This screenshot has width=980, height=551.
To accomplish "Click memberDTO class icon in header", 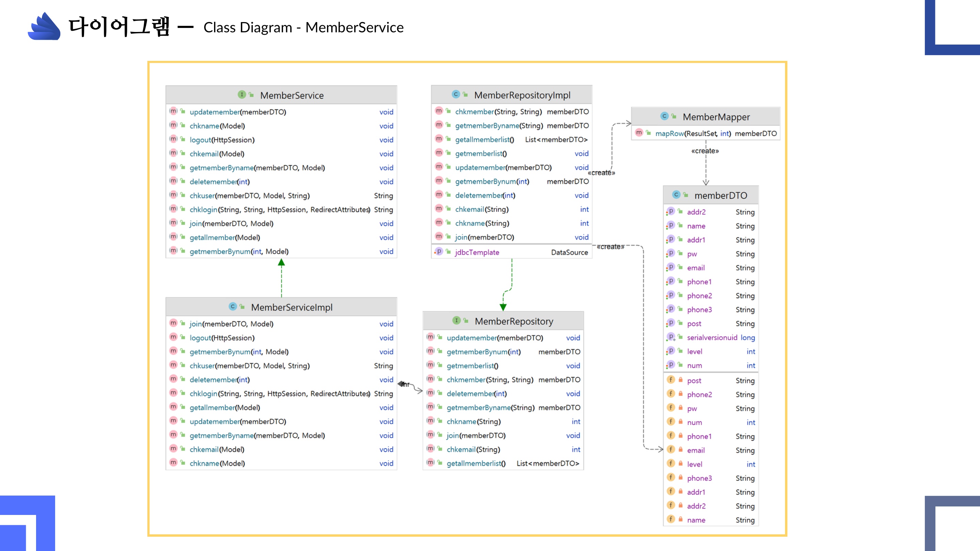I will tap(676, 195).
